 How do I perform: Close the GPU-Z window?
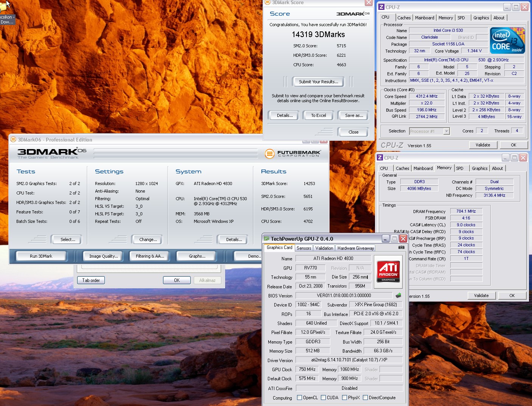[403, 238]
